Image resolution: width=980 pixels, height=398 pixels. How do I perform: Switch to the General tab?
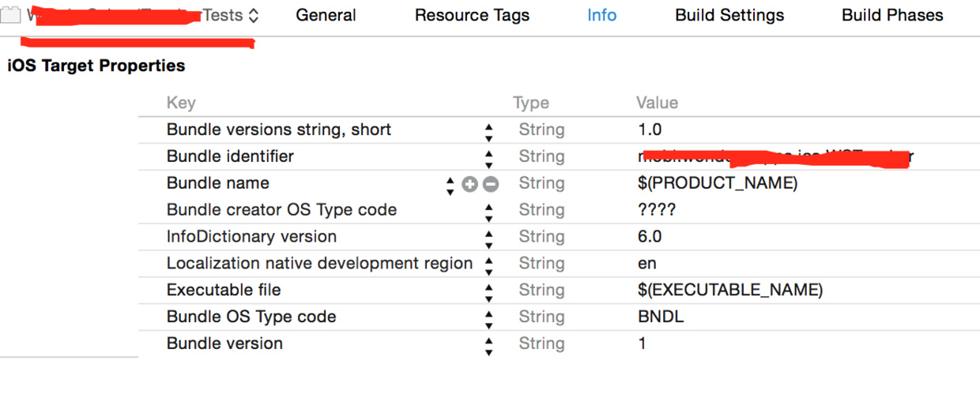[326, 16]
